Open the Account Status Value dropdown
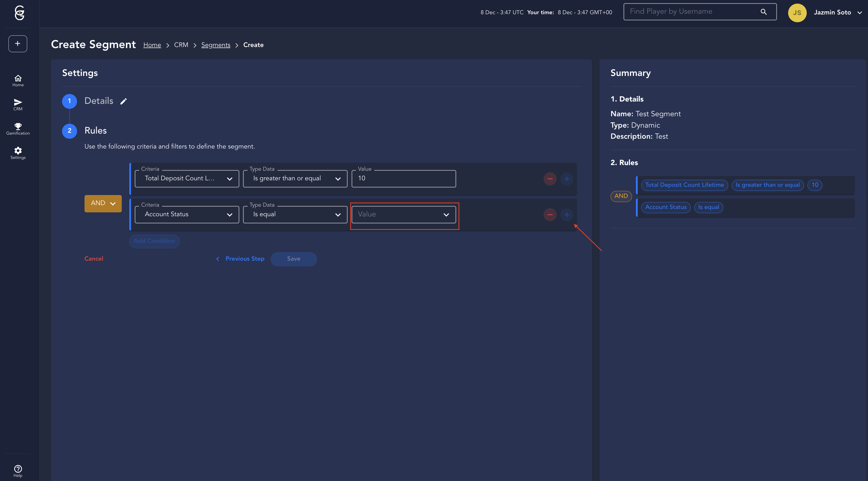868x481 pixels. pyautogui.click(x=403, y=215)
